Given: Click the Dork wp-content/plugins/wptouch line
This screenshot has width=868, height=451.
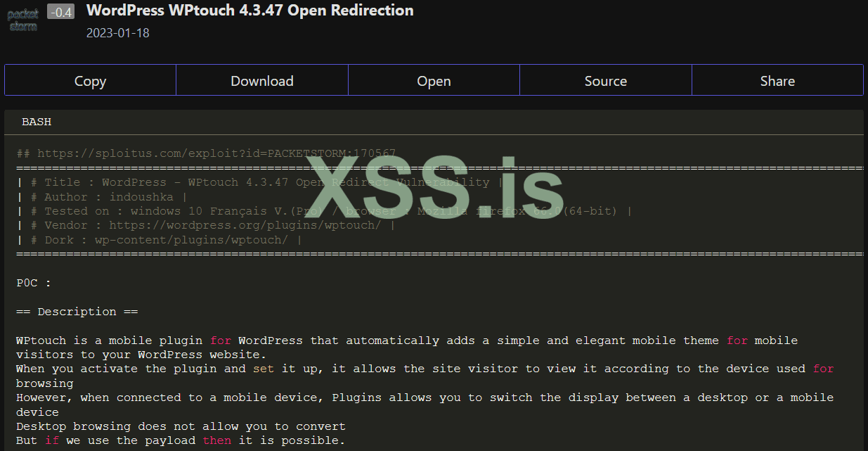Looking at the screenshot, I should click(160, 240).
